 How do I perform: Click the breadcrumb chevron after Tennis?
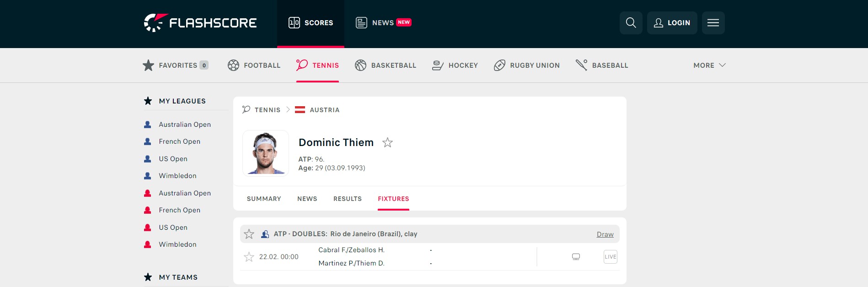tap(288, 110)
